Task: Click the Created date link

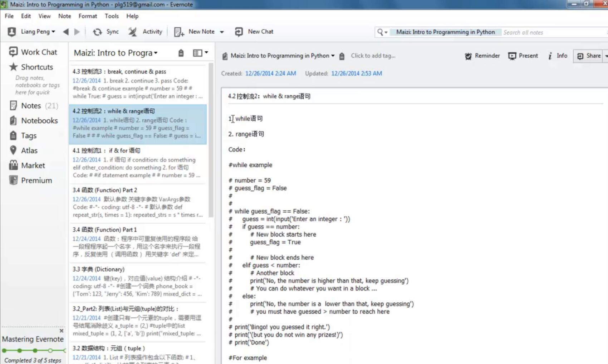Action: (270, 74)
